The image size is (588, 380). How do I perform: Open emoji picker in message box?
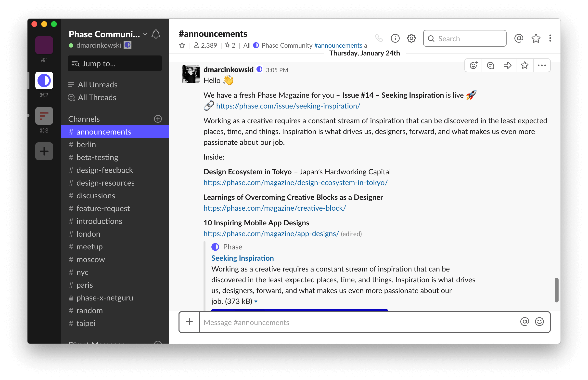coord(539,322)
